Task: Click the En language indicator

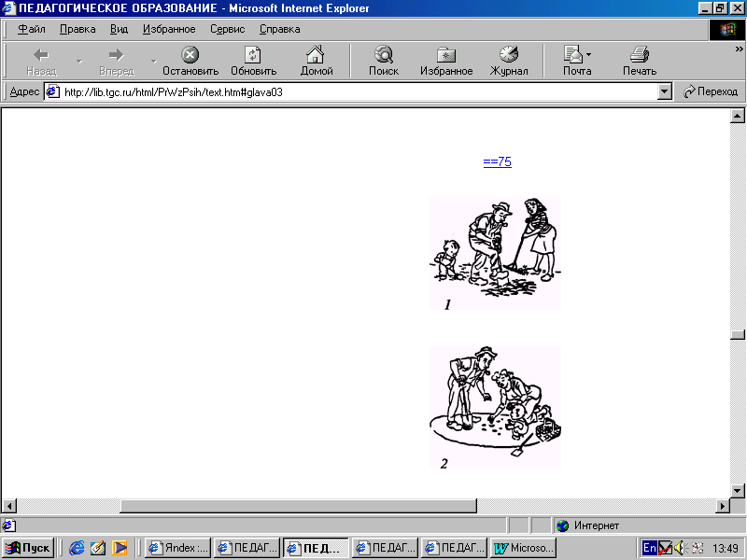Action: tap(649, 548)
